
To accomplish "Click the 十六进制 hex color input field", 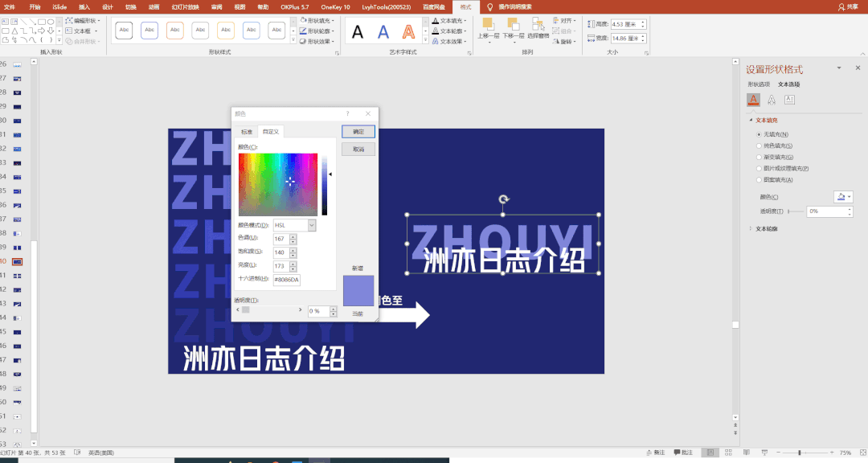I will [x=286, y=280].
